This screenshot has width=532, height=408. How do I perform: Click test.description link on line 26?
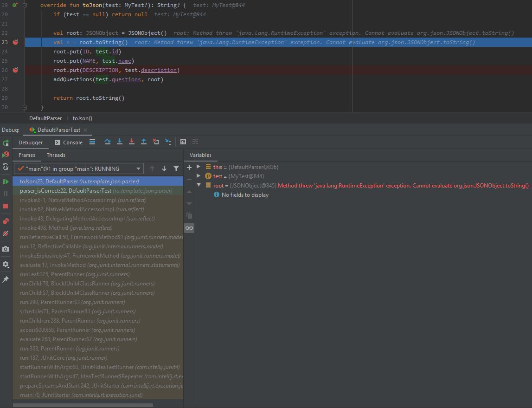tap(159, 70)
